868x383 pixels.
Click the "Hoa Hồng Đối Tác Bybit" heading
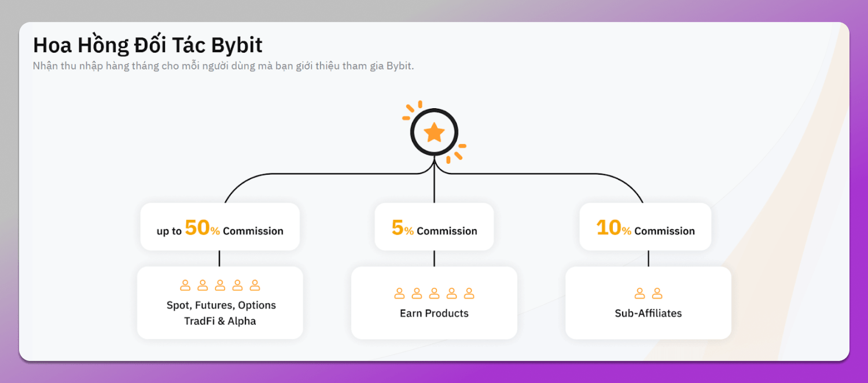pos(148,45)
